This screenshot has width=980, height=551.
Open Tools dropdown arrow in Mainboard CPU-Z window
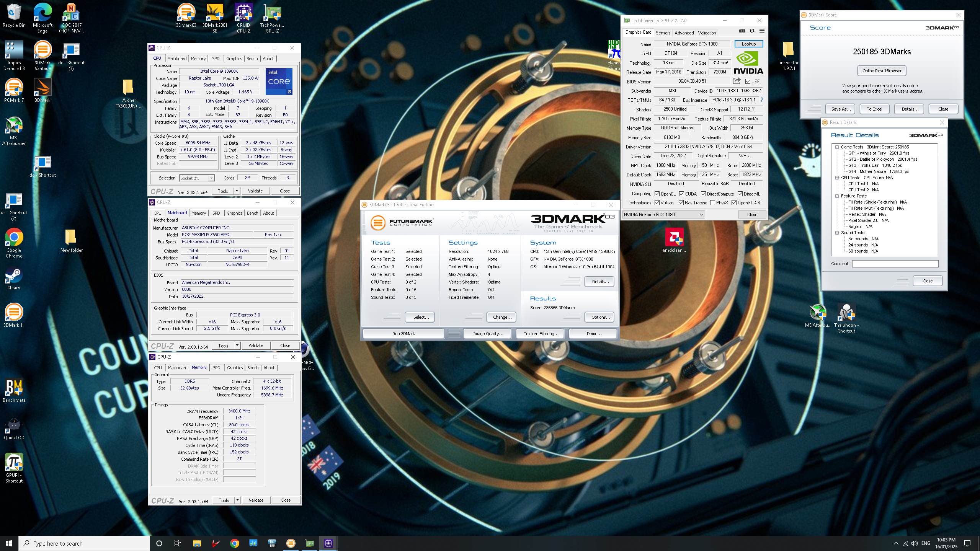(237, 345)
